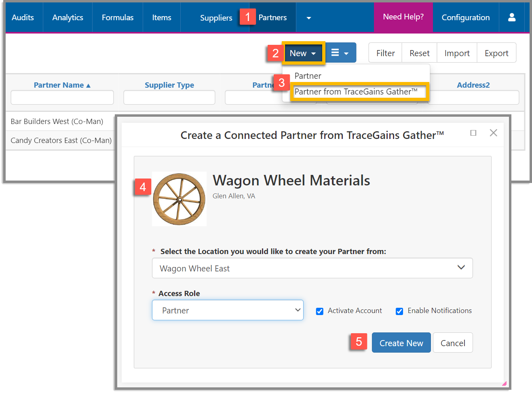
Task: Click the Wagon Wheel Materials logo image
Action: point(179,199)
